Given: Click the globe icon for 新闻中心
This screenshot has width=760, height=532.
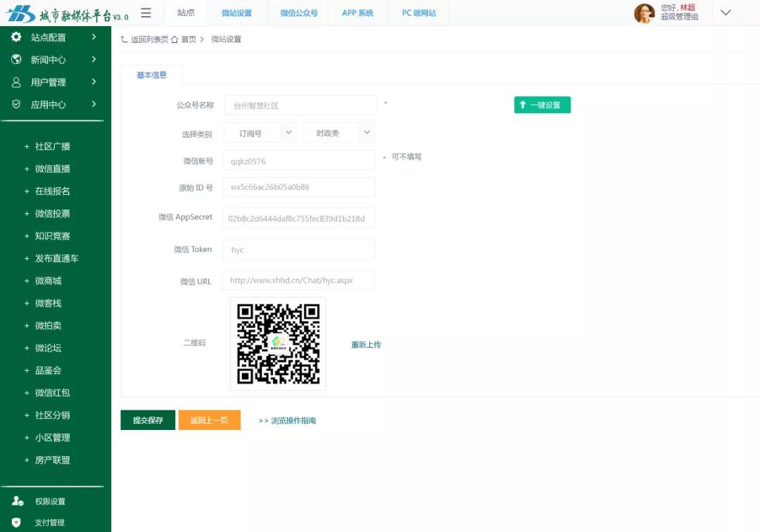Looking at the screenshot, I should (16, 59).
